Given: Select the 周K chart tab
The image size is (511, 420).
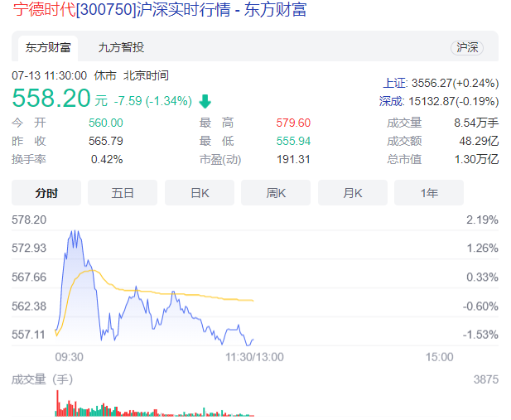Looking at the screenshot, I should (276, 193).
